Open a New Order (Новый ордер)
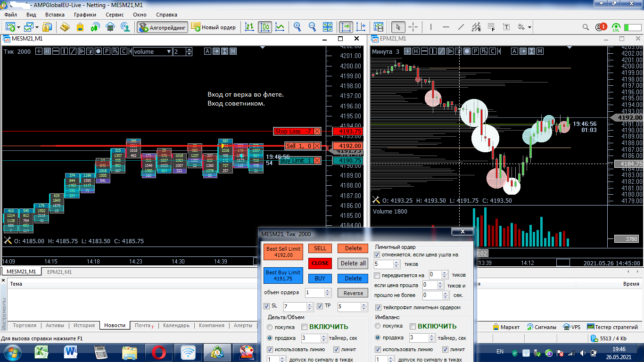 pyautogui.click(x=214, y=27)
